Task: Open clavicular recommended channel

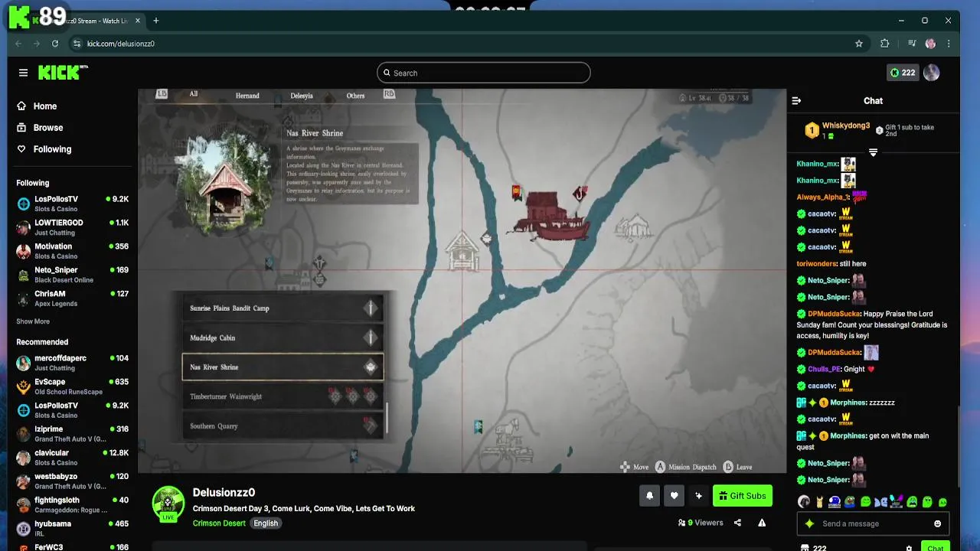Action: pyautogui.click(x=73, y=458)
